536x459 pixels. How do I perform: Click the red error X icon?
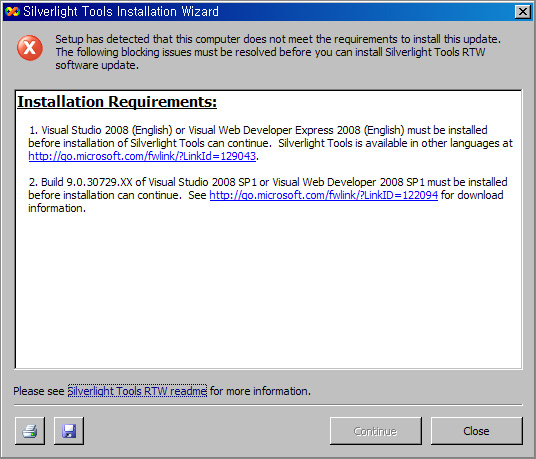(x=30, y=48)
